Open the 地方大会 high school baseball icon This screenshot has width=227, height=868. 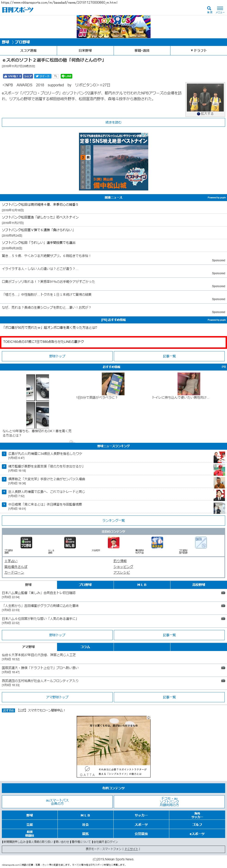click(x=157, y=542)
